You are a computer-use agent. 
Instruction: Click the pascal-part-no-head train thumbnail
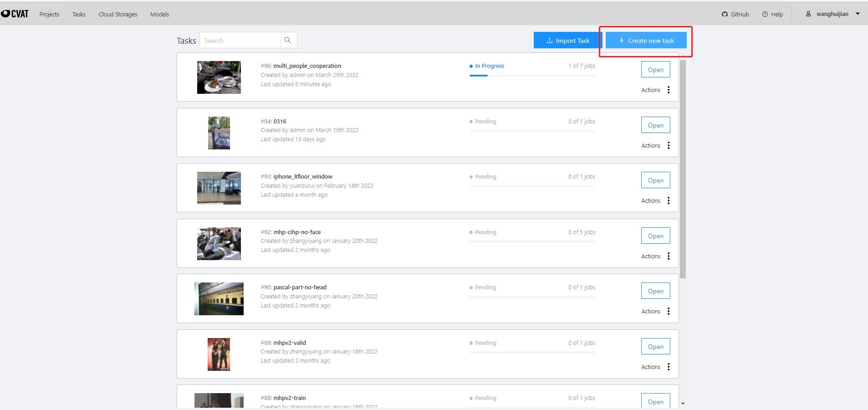pyautogui.click(x=219, y=299)
